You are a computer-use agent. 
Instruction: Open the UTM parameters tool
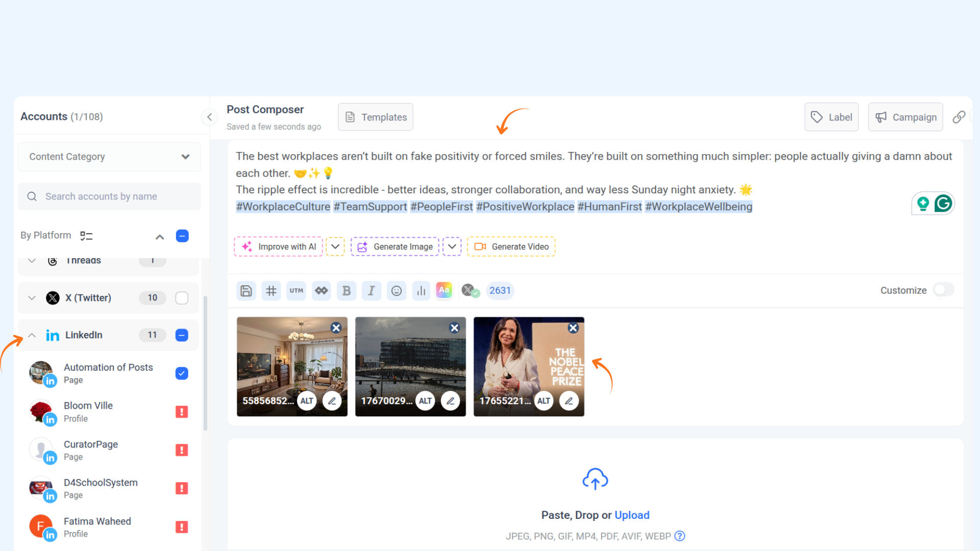point(296,291)
